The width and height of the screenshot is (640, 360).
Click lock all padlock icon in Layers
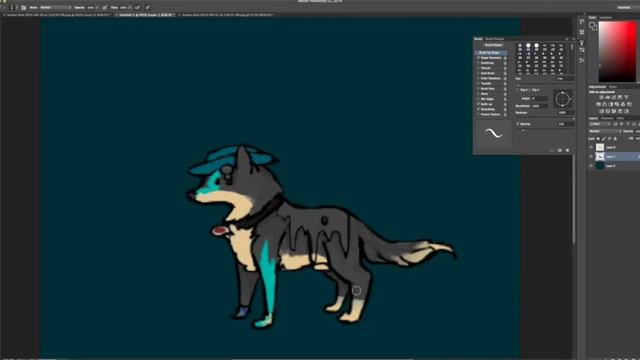click(x=615, y=139)
